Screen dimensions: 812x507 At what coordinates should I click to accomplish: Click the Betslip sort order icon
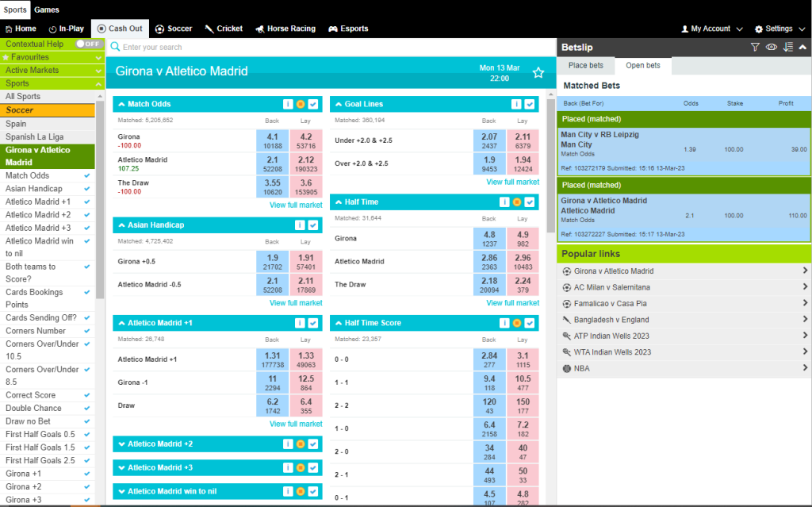tap(787, 47)
